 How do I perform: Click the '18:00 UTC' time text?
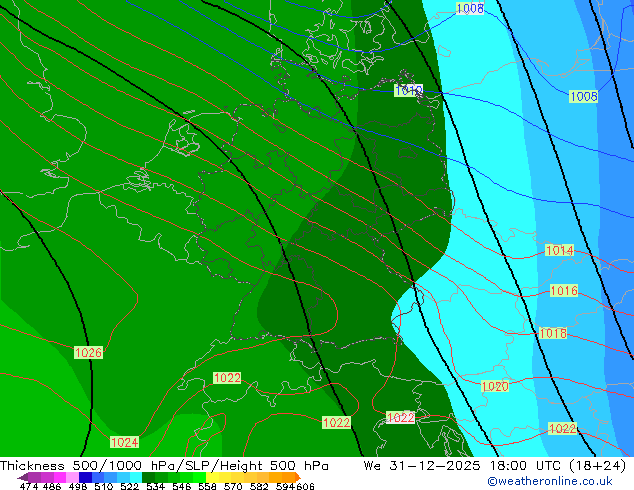[525, 466]
